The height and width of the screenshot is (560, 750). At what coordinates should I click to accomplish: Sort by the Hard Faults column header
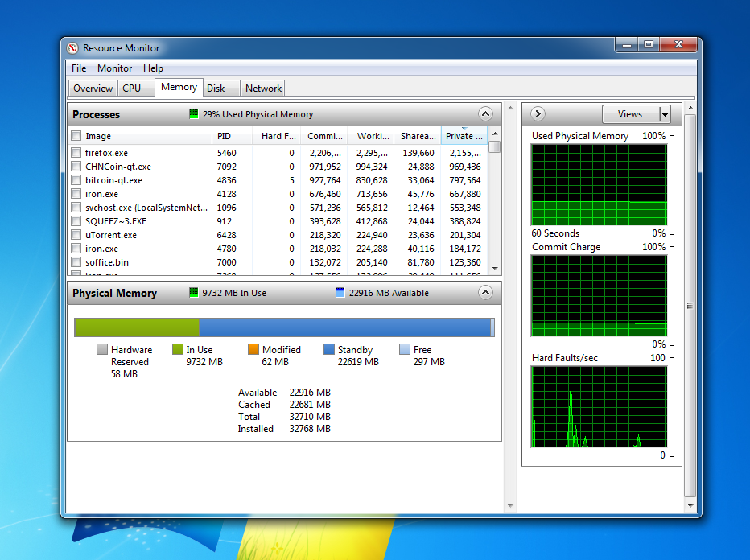click(x=276, y=136)
